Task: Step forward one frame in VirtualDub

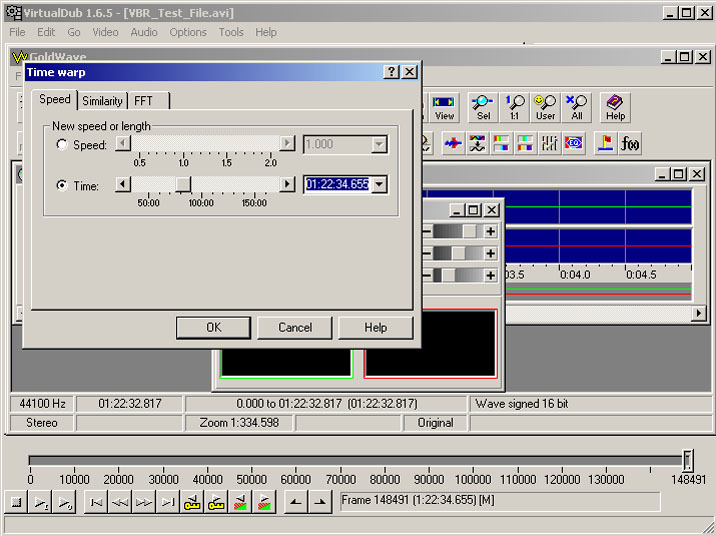Action: [144, 502]
